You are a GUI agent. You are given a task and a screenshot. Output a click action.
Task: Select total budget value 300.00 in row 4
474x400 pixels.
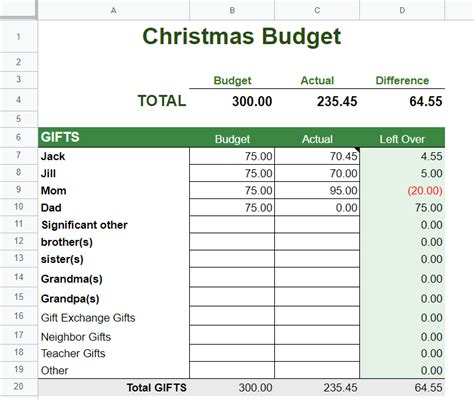(232, 100)
